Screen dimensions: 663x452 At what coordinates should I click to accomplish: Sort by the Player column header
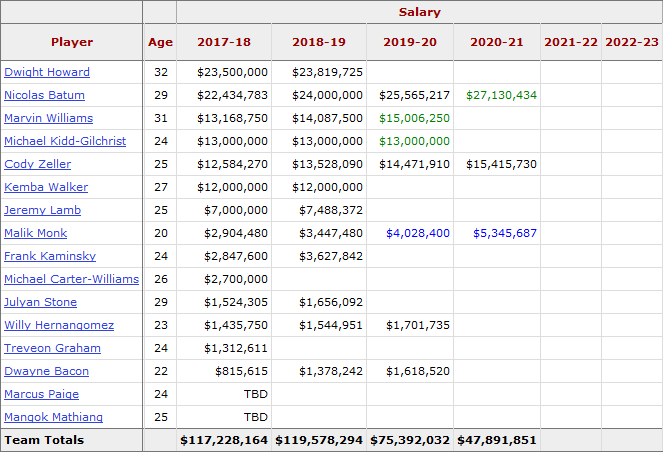(x=72, y=42)
